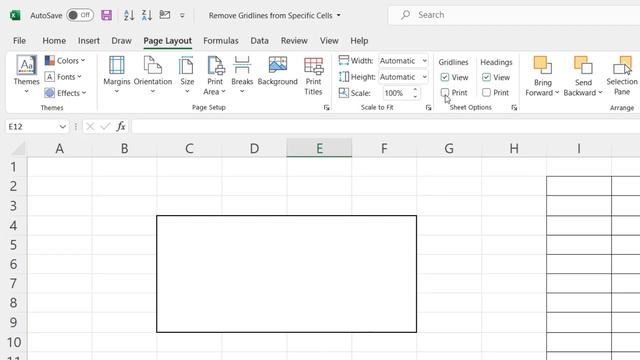Image resolution: width=640 pixels, height=360 pixels.
Task: Click the Bring Forward button
Action: (x=542, y=76)
